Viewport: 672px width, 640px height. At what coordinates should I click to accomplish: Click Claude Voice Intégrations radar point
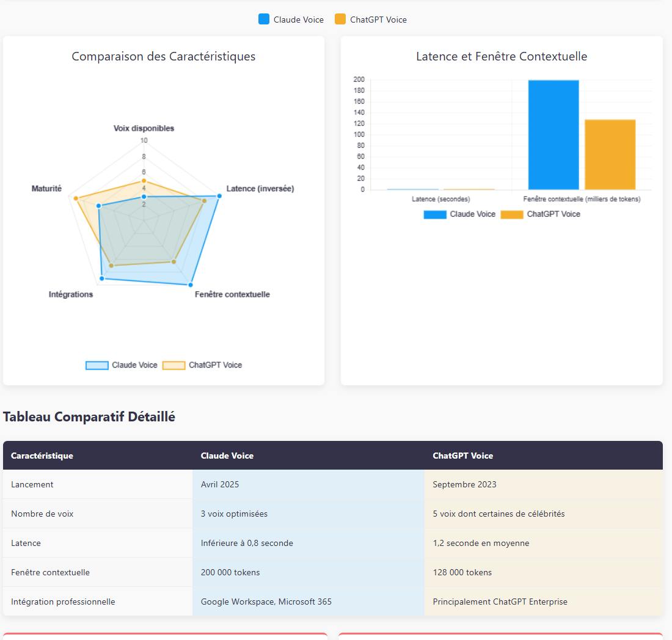tap(101, 278)
